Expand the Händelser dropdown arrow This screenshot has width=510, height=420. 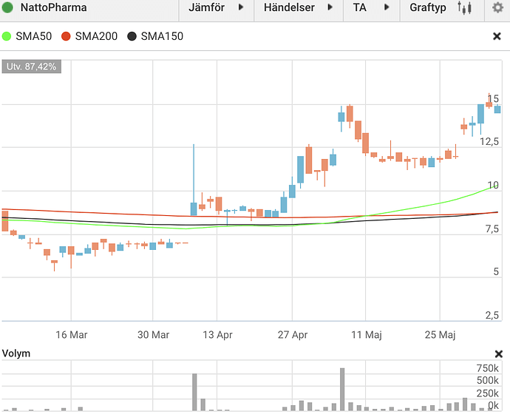[330, 7]
